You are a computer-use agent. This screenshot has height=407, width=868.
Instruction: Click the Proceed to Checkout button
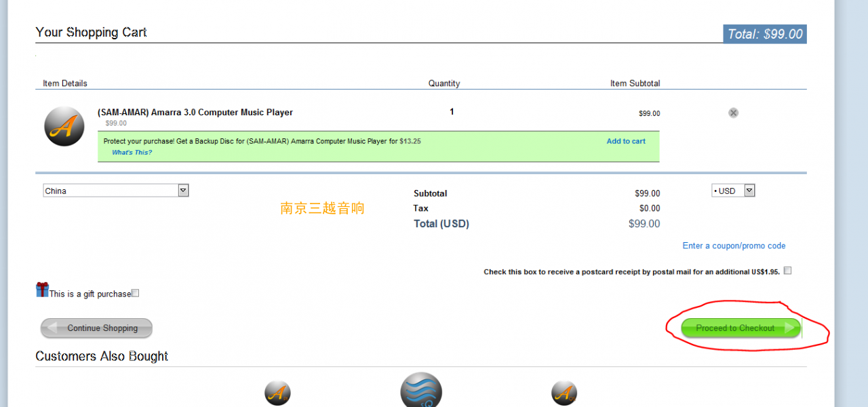(x=741, y=328)
